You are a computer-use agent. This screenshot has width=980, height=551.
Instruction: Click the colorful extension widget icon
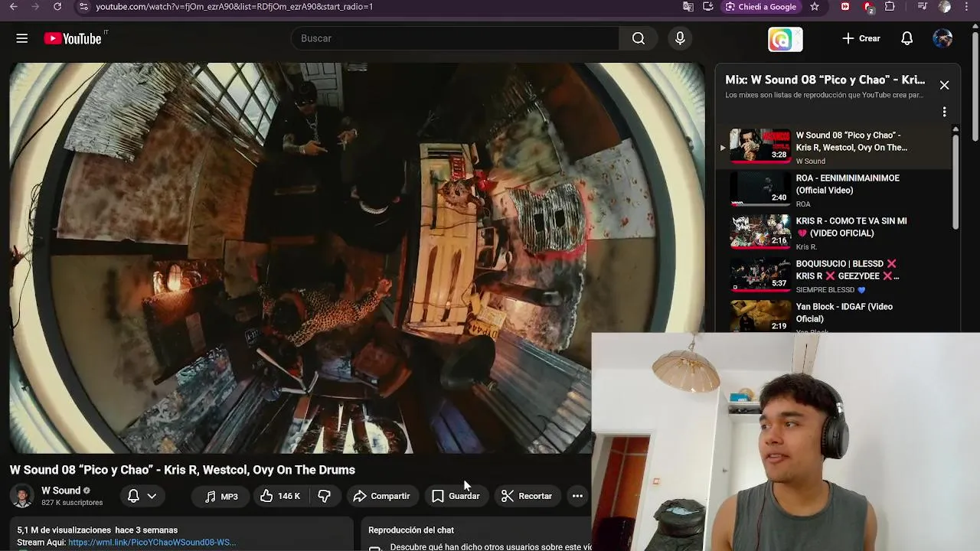click(x=786, y=39)
